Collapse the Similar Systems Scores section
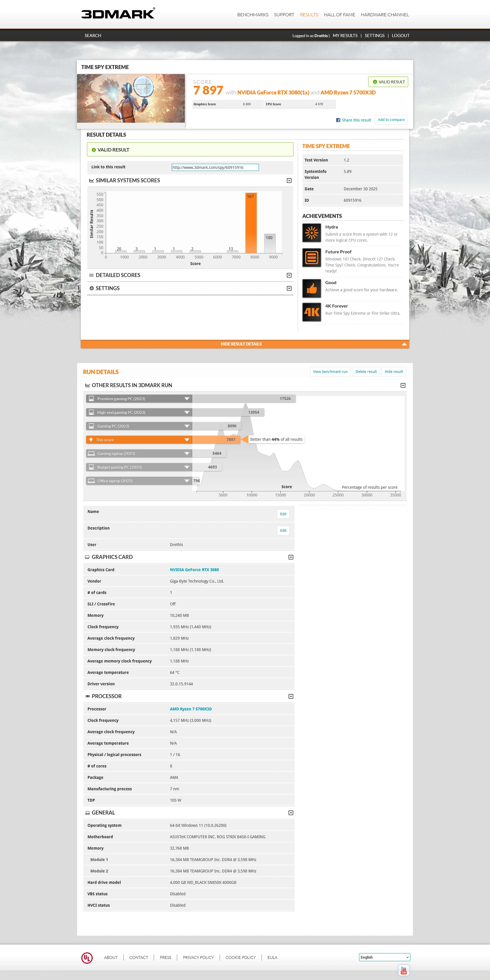Image resolution: width=490 pixels, height=980 pixels. tap(289, 181)
